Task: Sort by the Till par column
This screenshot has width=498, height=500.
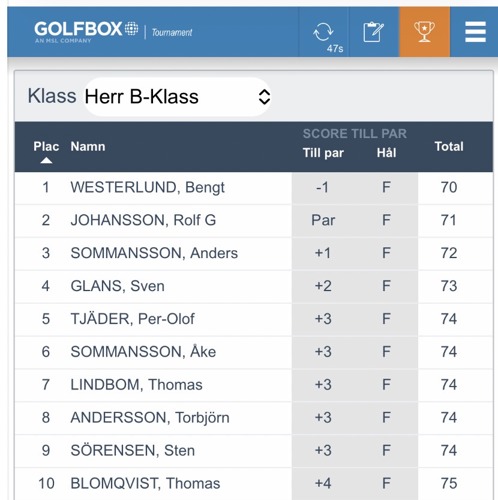Action: 323,153
